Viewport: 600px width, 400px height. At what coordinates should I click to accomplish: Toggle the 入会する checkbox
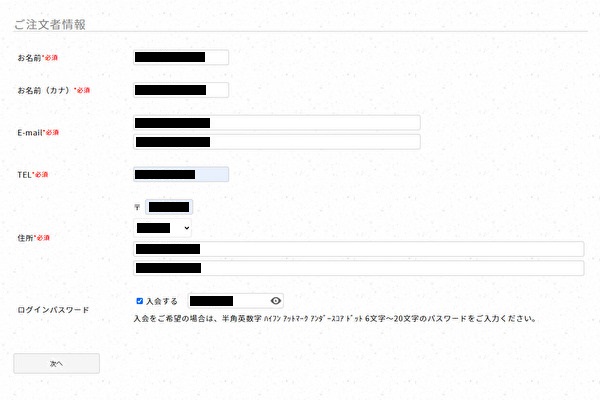[x=140, y=301]
